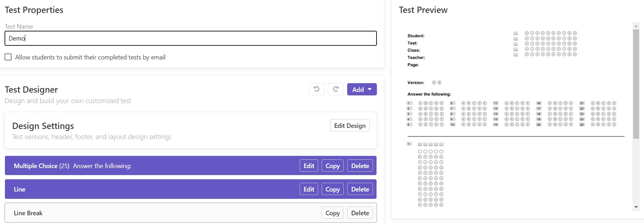Viewport: 644px width, 224px height.
Task: Delete the Line element
Action: pos(360,189)
